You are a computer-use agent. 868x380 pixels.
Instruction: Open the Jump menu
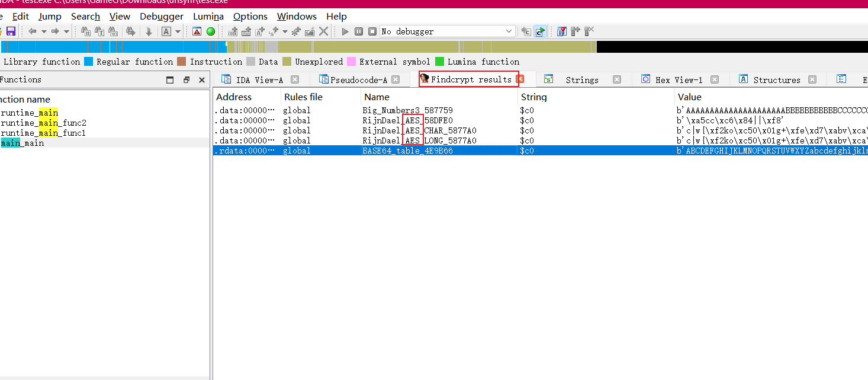50,16
